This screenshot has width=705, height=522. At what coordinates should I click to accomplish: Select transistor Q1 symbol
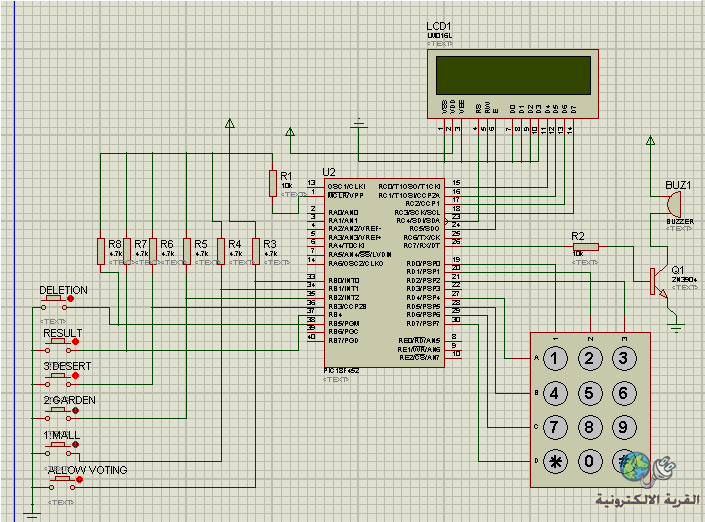(659, 282)
